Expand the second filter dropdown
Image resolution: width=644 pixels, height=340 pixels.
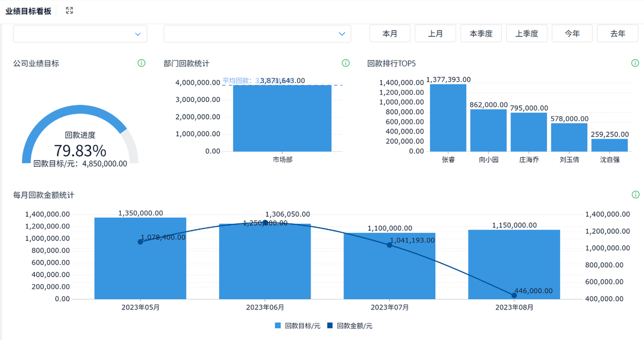pos(258,34)
